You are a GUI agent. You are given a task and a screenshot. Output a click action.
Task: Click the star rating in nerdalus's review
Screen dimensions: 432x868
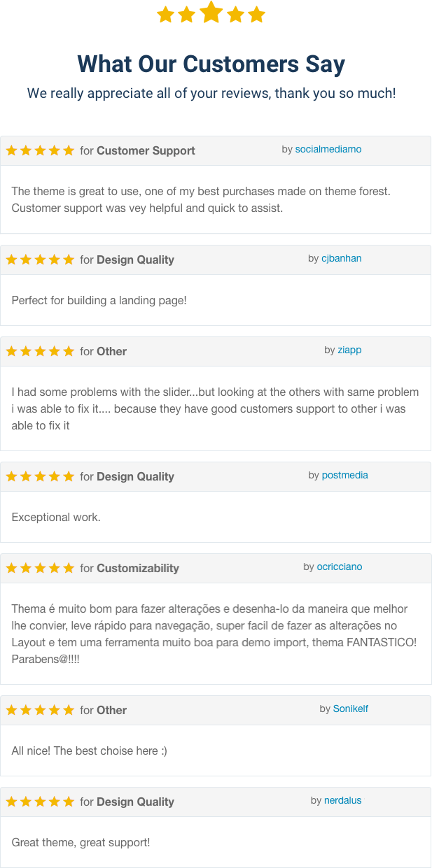point(40,802)
